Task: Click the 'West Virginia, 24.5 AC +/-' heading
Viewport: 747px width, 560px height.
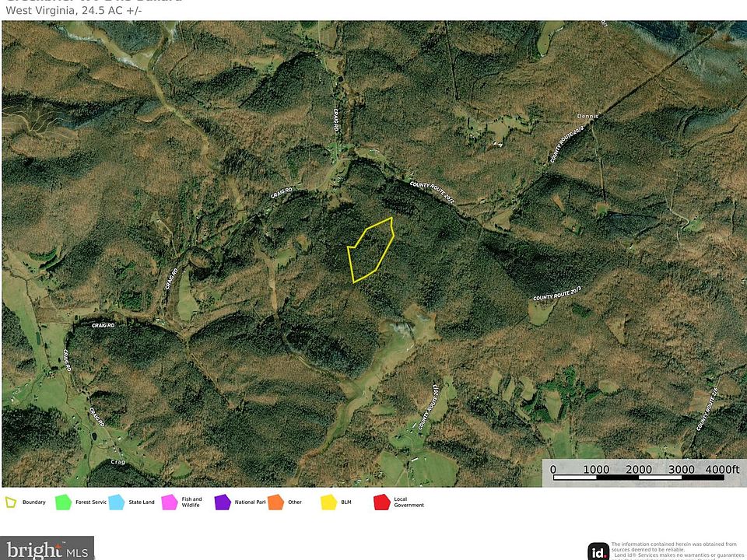Action: click(x=74, y=10)
